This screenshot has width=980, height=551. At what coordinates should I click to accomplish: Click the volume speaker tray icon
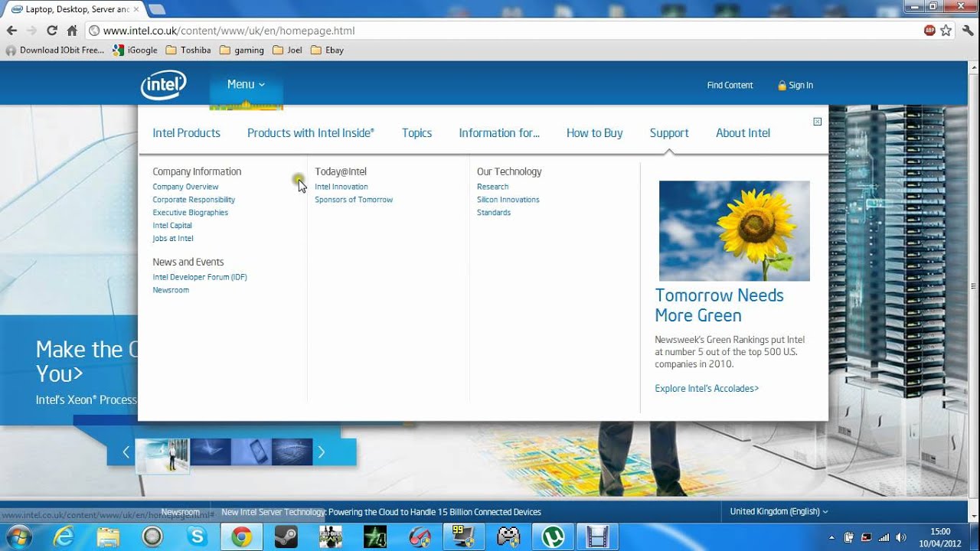point(900,537)
